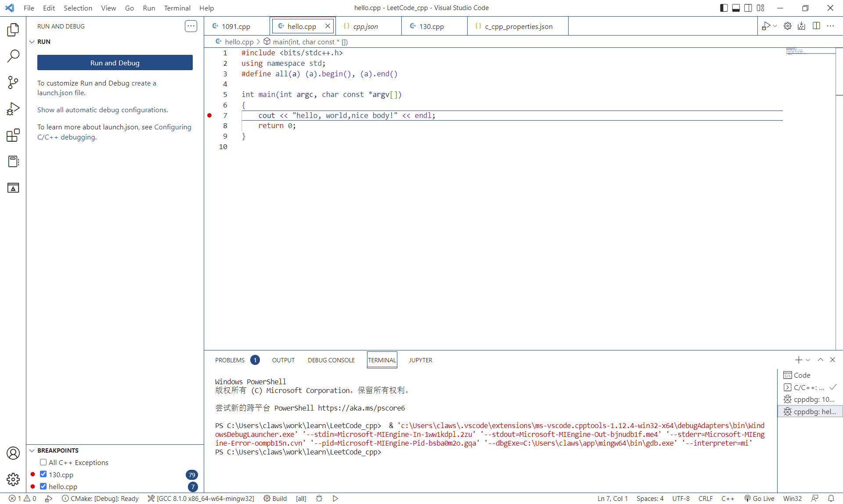This screenshot has width=843, height=504.
Task: Click the Split Editor Right icon
Action: [816, 26]
